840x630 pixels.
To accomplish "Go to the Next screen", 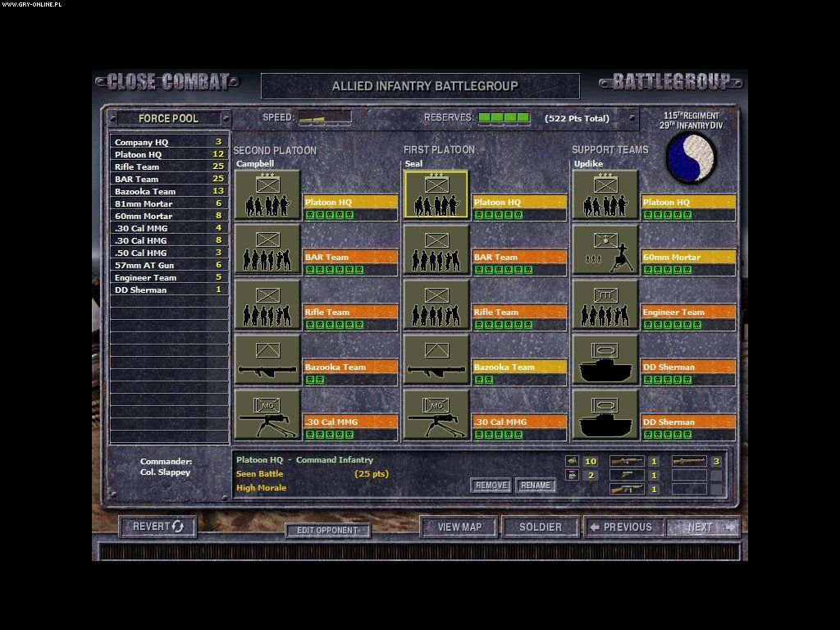I will click(703, 527).
